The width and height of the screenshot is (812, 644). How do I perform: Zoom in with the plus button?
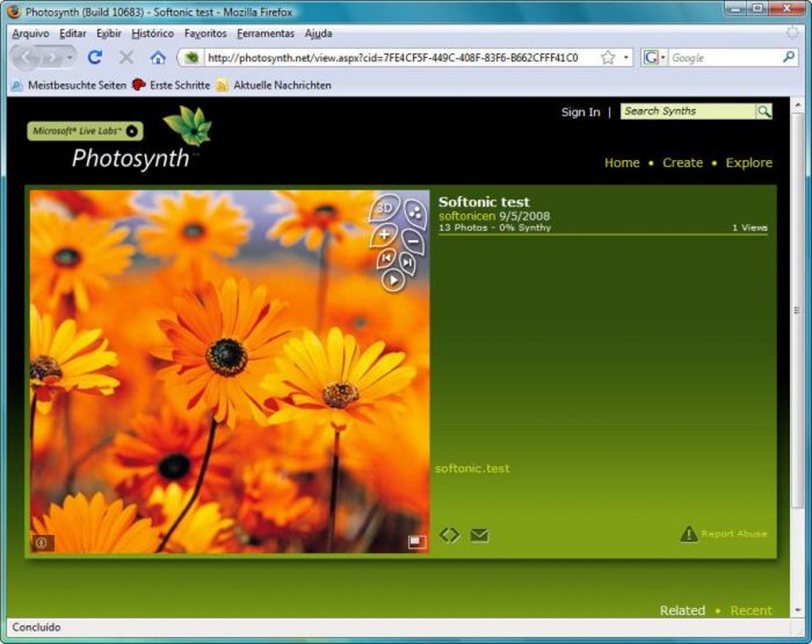click(x=384, y=235)
